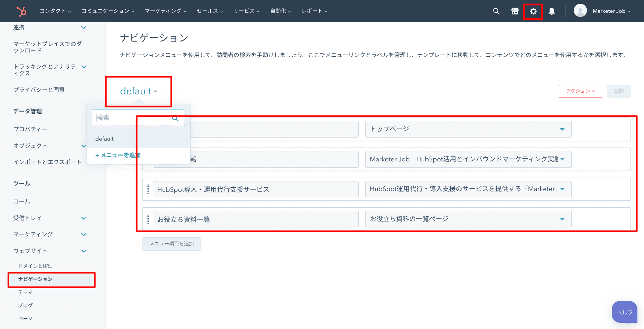The height and width of the screenshot is (329, 644).
Task: Select ナビゲーション in sidebar
Action: click(x=52, y=279)
